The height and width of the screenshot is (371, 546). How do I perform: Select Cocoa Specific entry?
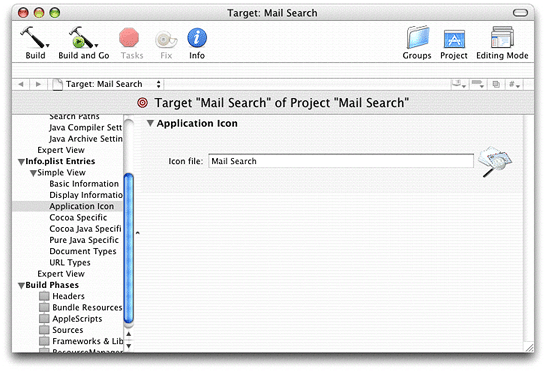(x=78, y=217)
